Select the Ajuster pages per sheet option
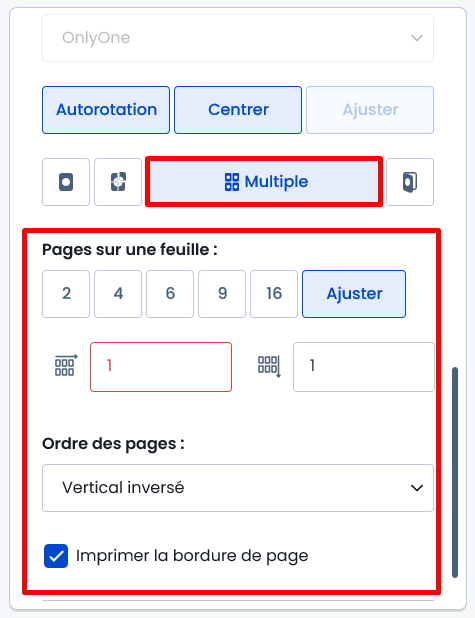The image size is (475, 618). click(354, 294)
